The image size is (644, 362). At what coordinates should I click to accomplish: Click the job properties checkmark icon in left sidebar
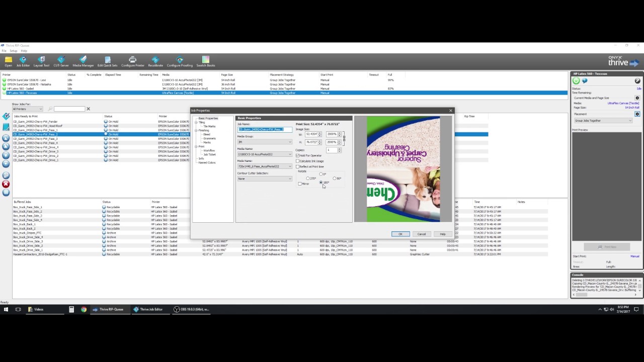point(6,116)
